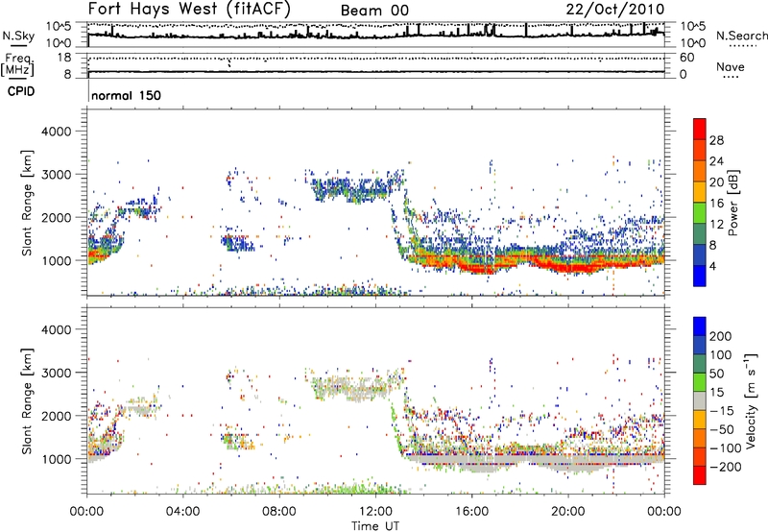Click the 'Time UT' axis label
Viewport: 768px width, 532px height.
click(x=375, y=525)
